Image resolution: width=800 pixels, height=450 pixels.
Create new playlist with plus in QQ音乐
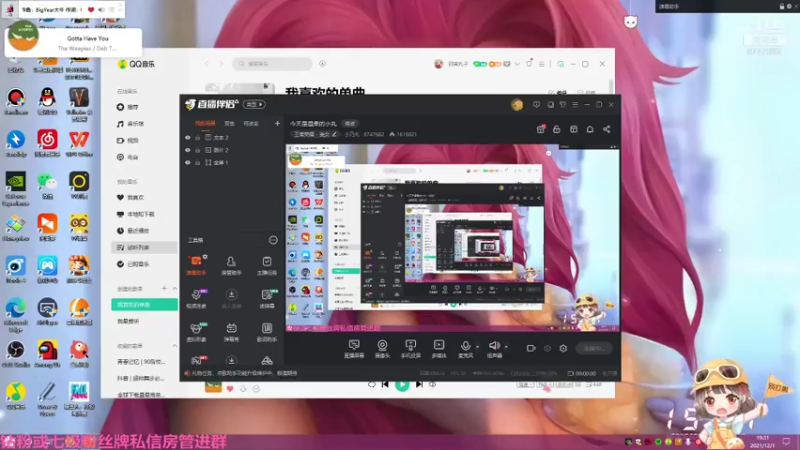[164, 288]
